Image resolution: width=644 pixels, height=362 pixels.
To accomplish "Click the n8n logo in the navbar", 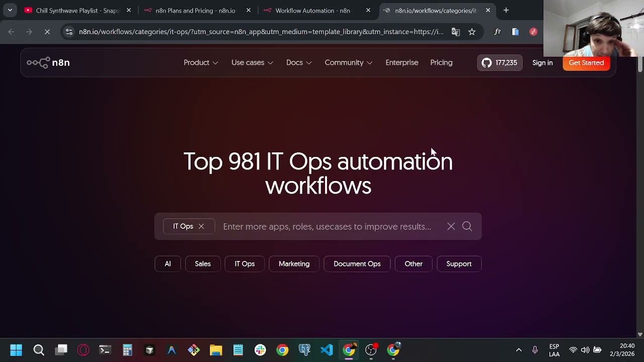I will (x=48, y=63).
